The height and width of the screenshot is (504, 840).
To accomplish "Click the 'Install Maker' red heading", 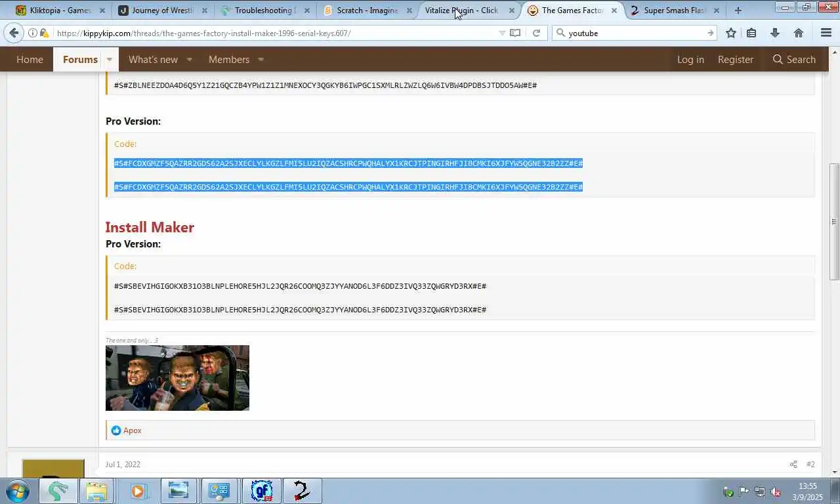I will tap(150, 227).
